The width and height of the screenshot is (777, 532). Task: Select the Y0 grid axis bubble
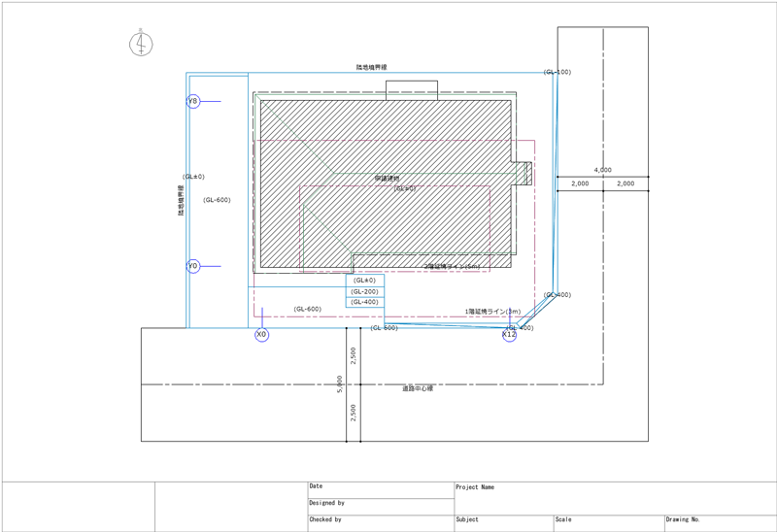(193, 266)
